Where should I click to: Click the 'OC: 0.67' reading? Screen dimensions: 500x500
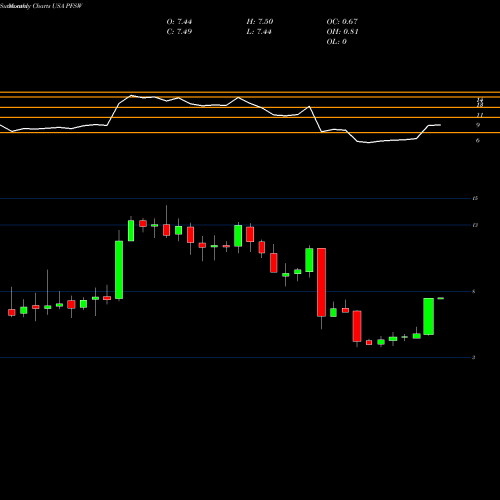342,22
